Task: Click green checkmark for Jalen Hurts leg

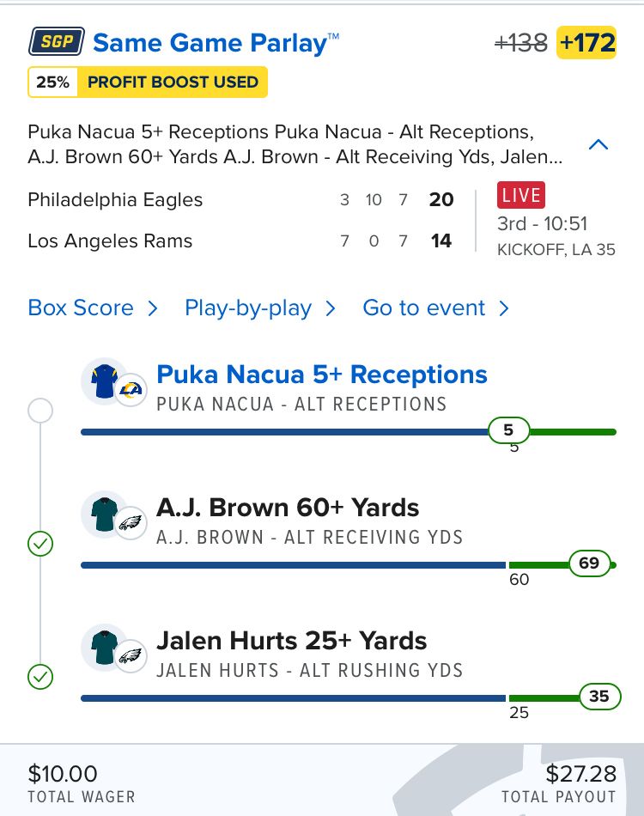Action: [x=40, y=677]
